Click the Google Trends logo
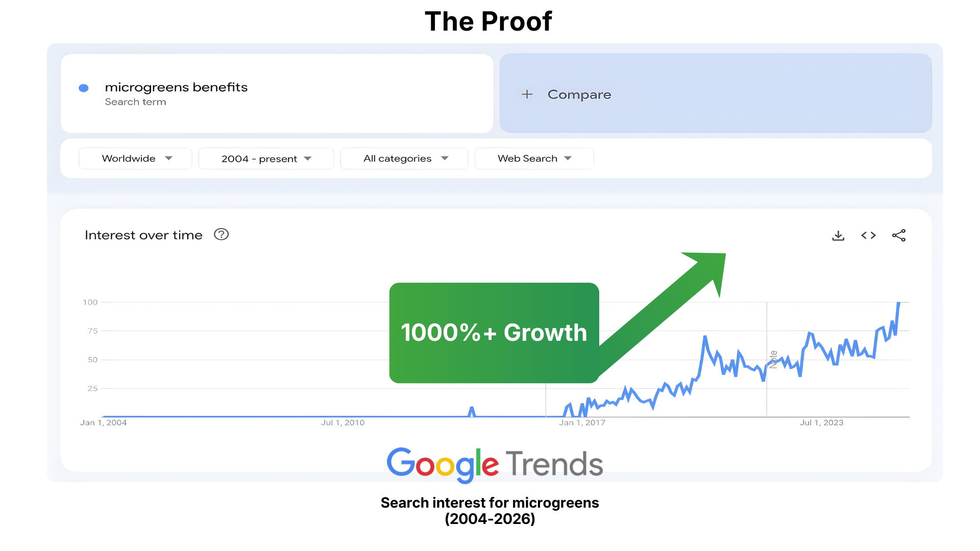 pos(495,465)
